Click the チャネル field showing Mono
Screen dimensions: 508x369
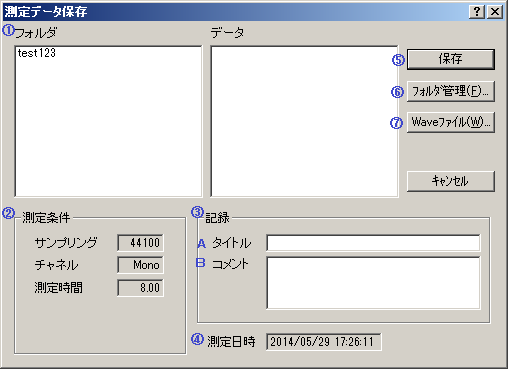tap(140, 265)
